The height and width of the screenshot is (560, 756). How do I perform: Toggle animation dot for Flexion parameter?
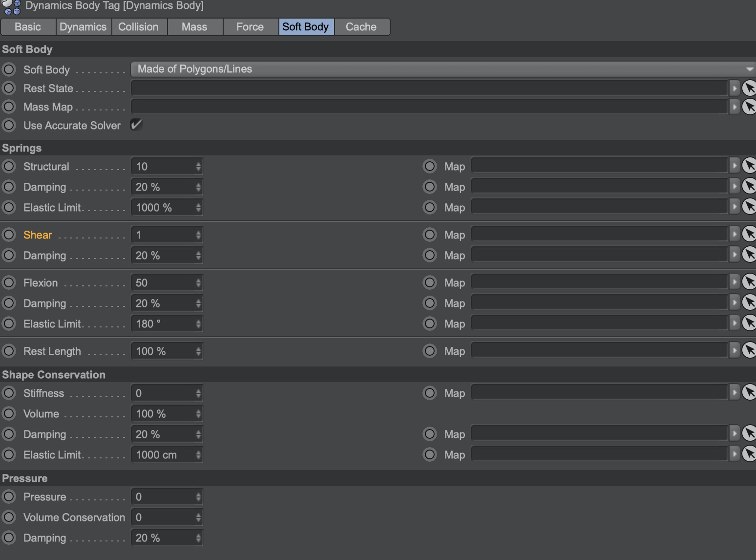(9, 282)
